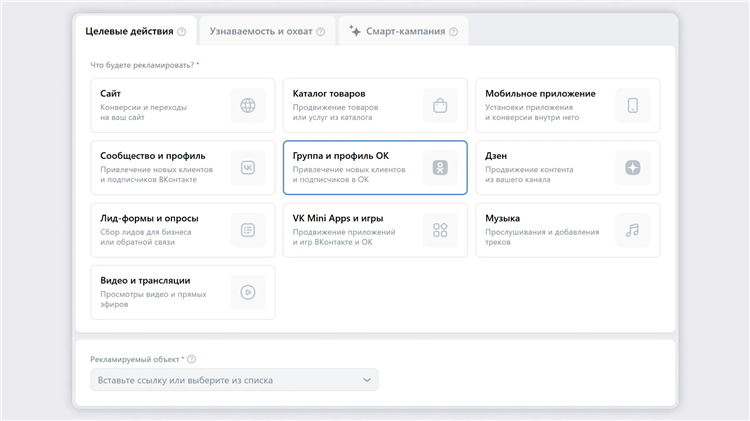Select Группа и профиль ОК card

[375, 167]
